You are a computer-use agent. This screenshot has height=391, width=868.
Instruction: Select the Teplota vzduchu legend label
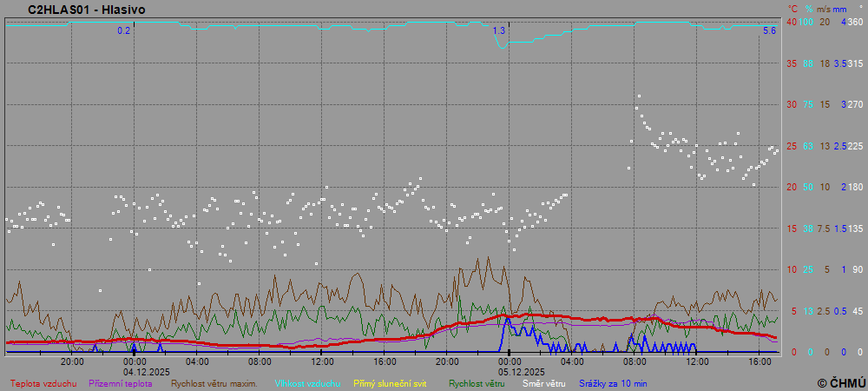pos(43,383)
